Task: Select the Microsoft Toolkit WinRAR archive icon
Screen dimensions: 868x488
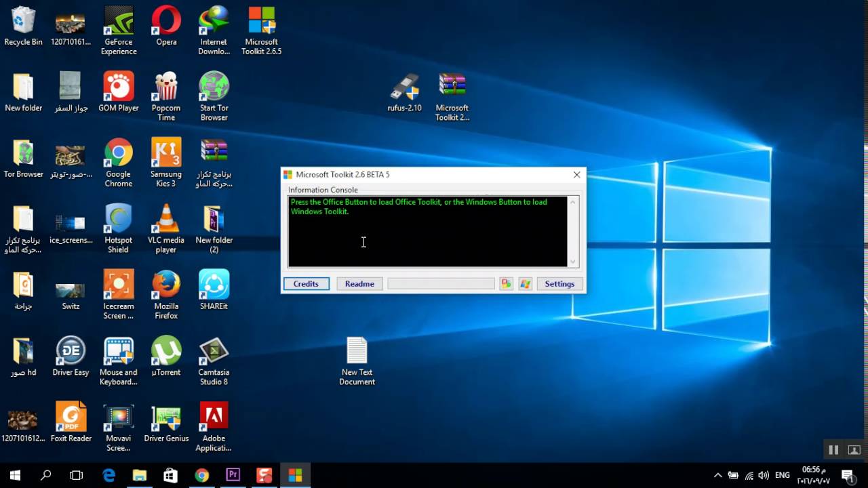Action: click(x=452, y=97)
